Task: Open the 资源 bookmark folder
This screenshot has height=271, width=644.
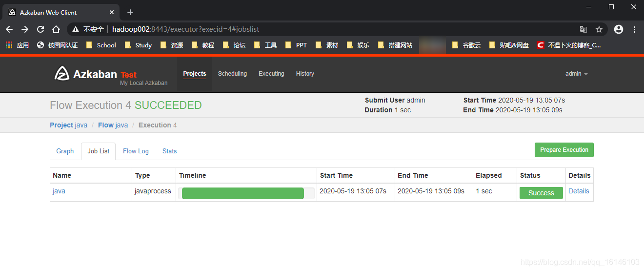Action: tap(171, 45)
